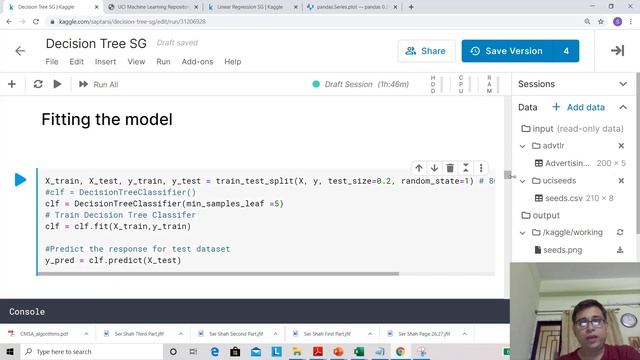The image size is (640, 360).
Task: Remove the advtlr dataset
Action: pos(621,146)
